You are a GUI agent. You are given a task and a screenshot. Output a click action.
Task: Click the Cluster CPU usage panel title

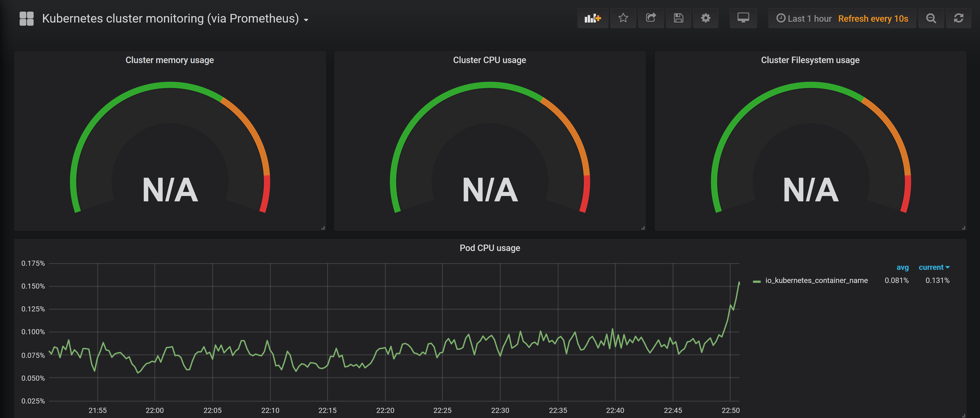pyautogui.click(x=489, y=60)
